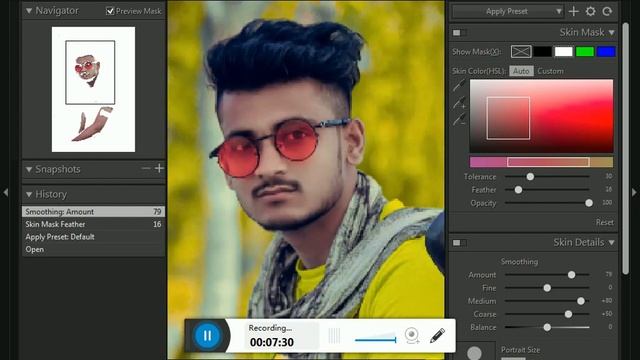Click the Portrait Size label
640x360 pixels.
point(520,350)
